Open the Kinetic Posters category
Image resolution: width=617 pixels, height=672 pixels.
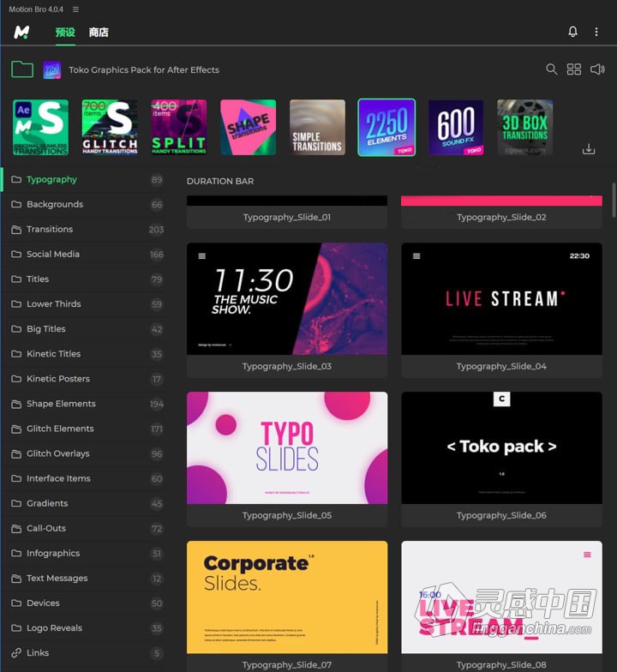pyautogui.click(x=86, y=379)
